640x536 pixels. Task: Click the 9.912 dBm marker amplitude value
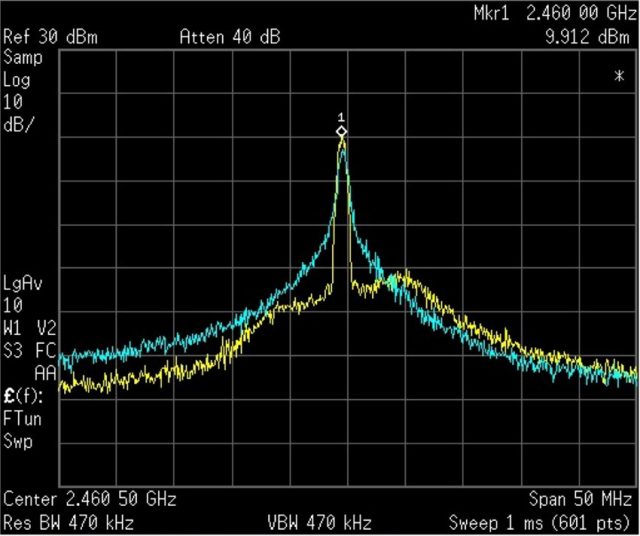tap(588, 37)
